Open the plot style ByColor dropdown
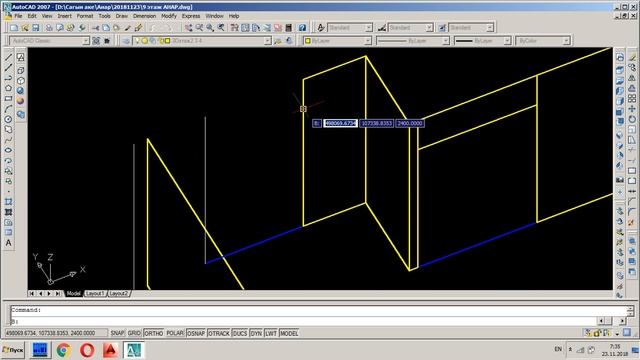Viewport: 640px width, 360px height. (x=566, y=41)
